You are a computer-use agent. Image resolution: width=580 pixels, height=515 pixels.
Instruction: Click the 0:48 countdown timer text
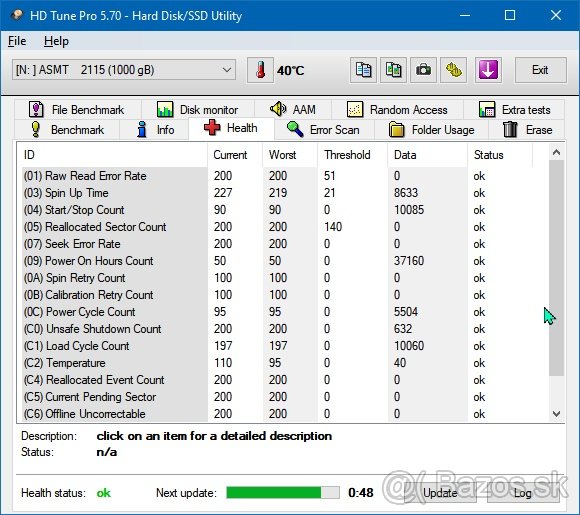point(361,493)
